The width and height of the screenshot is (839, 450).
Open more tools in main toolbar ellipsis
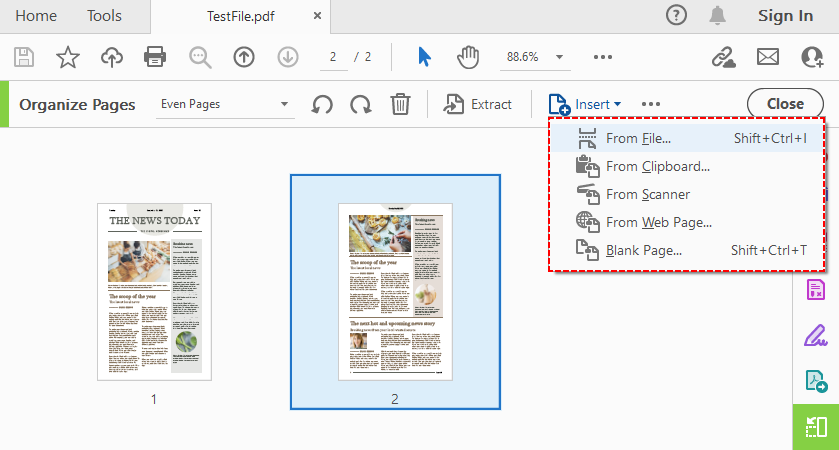(602, 57)
